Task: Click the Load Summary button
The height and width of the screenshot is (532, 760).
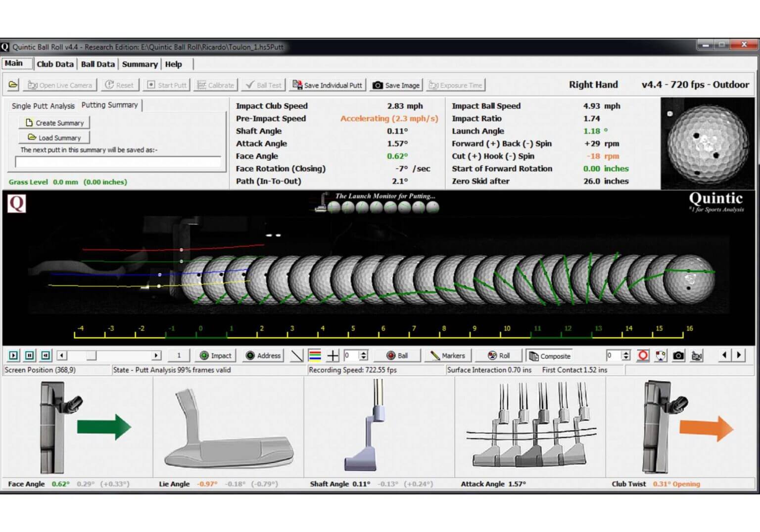Action: tap(53, 138)
